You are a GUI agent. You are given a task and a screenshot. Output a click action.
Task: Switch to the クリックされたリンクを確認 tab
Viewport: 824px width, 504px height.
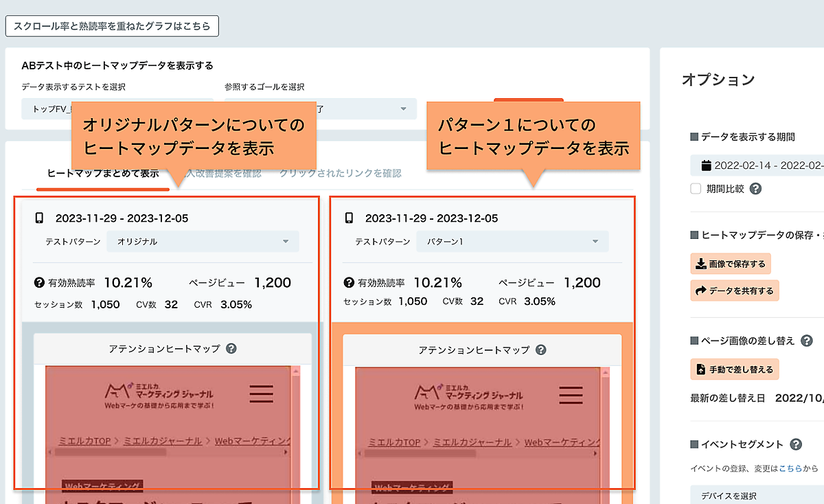pyautogui.click(x=340, y=173)
